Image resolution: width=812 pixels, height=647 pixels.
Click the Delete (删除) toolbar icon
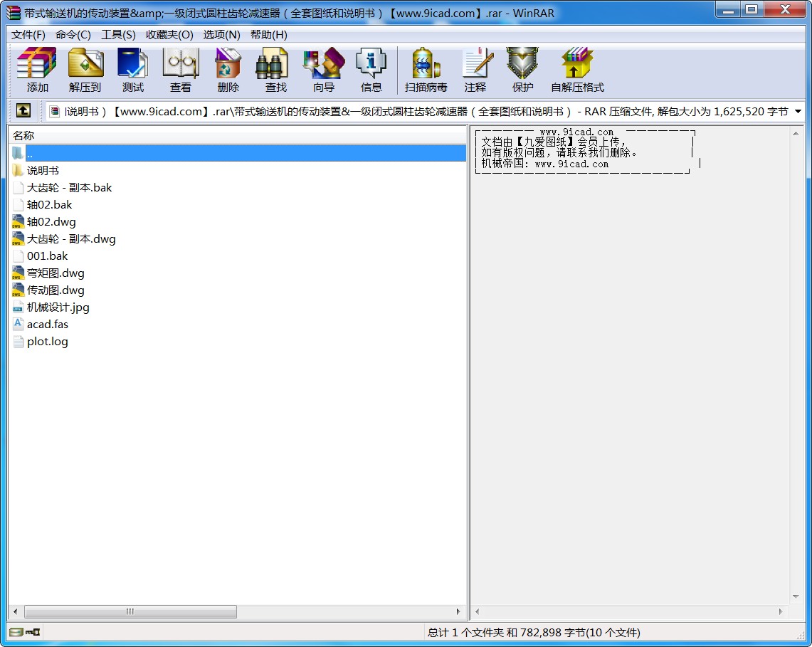click(228, 69)
